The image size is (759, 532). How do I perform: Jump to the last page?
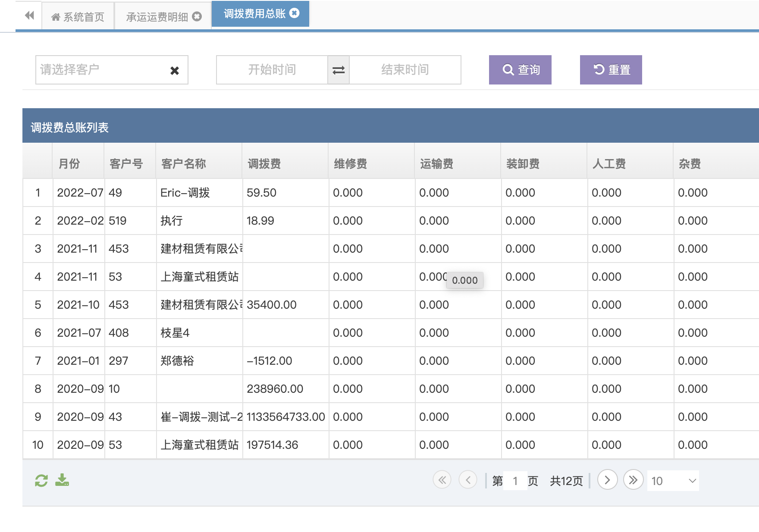(x=633, y=480)
